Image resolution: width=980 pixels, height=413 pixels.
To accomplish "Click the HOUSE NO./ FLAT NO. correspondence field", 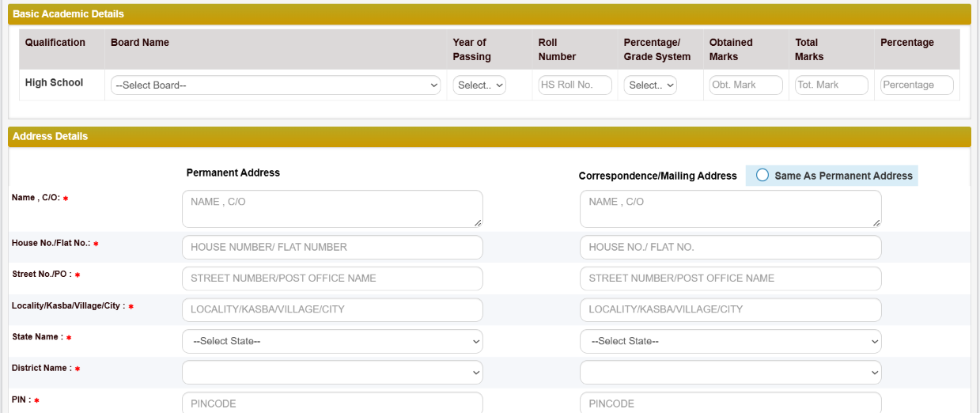I will coord(731,247).
